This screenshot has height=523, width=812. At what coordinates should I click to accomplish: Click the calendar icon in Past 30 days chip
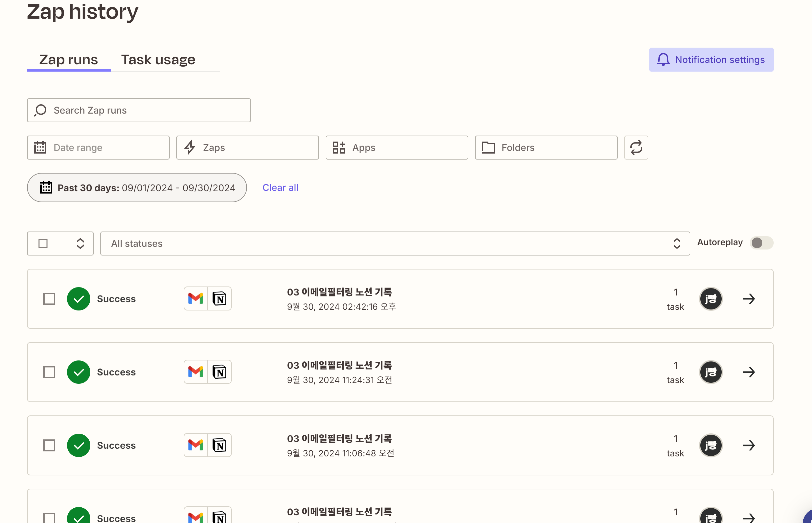pyautogui.click(x=46, y=187)
